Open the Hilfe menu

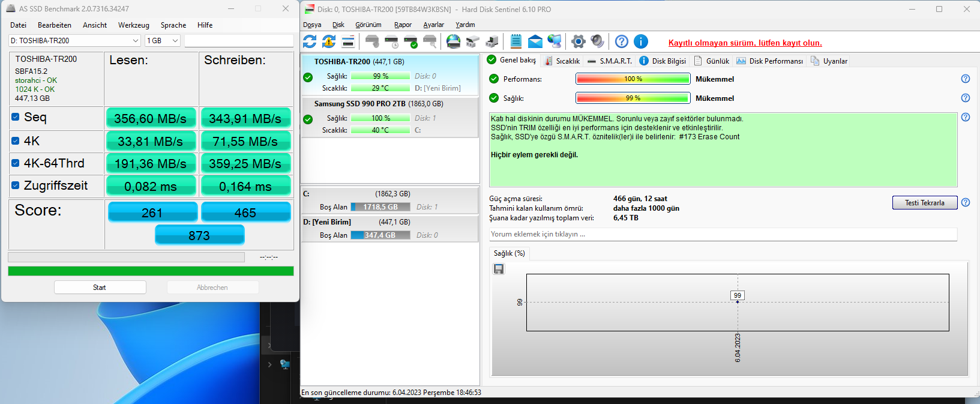(x=205, y=25)
